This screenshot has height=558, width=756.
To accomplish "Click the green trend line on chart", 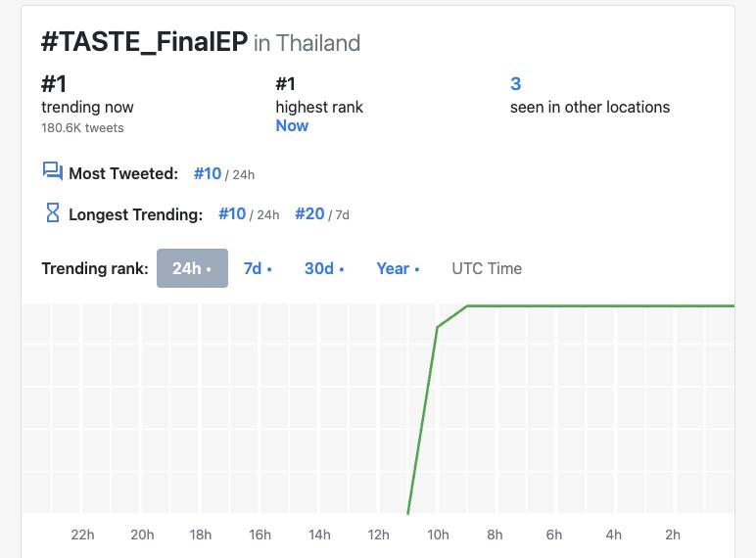I will coord(588,306).
